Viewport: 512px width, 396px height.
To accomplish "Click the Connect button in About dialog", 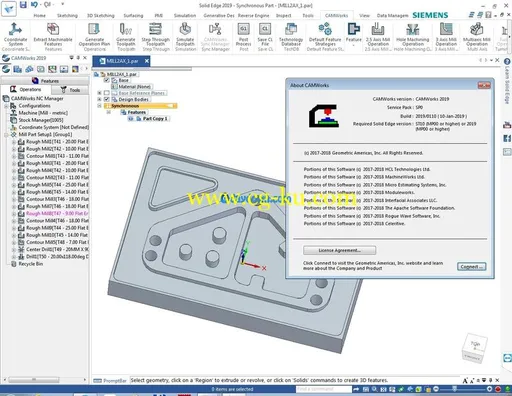I will 471,267.
